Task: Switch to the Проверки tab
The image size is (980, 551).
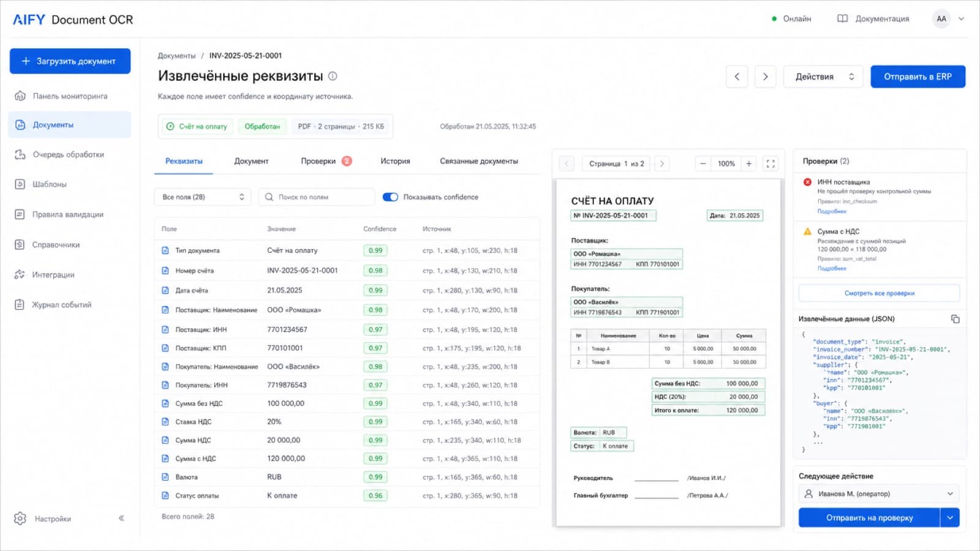Action: coord(326,161)
